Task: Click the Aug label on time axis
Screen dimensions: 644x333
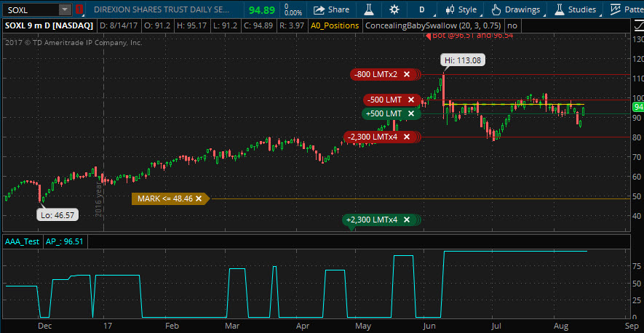Action: point(560,326)
